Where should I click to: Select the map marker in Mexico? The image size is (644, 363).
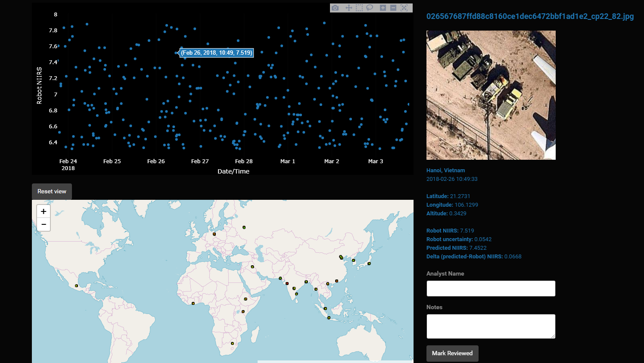click(x=76, y=285)
